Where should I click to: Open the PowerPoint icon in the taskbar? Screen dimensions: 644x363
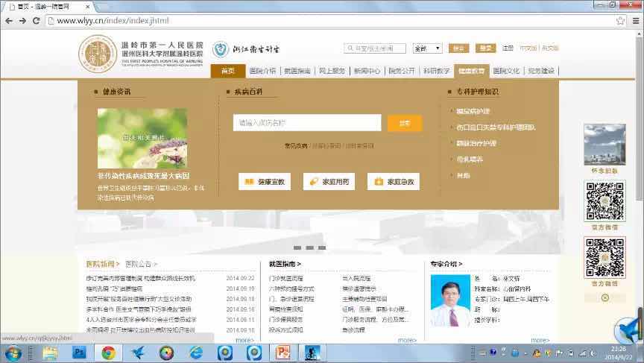click(283, 352)
